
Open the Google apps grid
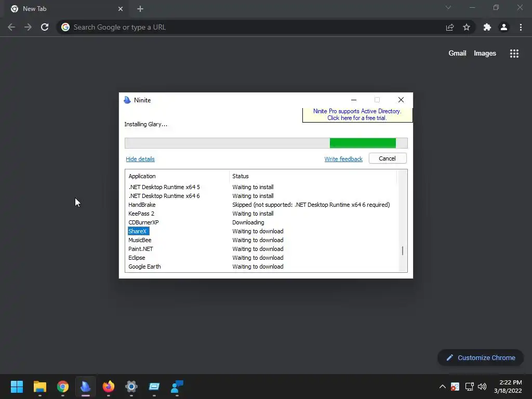[514, 54]
